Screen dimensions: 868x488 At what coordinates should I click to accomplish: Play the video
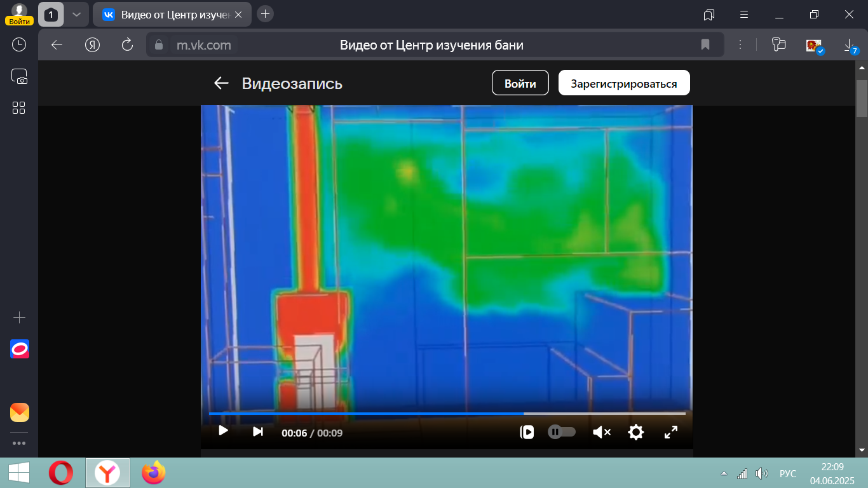click(x=223, y=431)
